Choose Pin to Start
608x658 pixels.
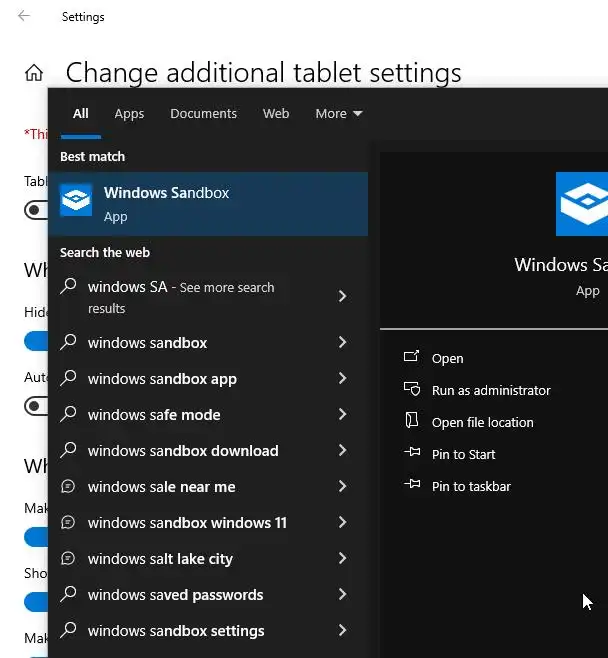coord(464,454)
